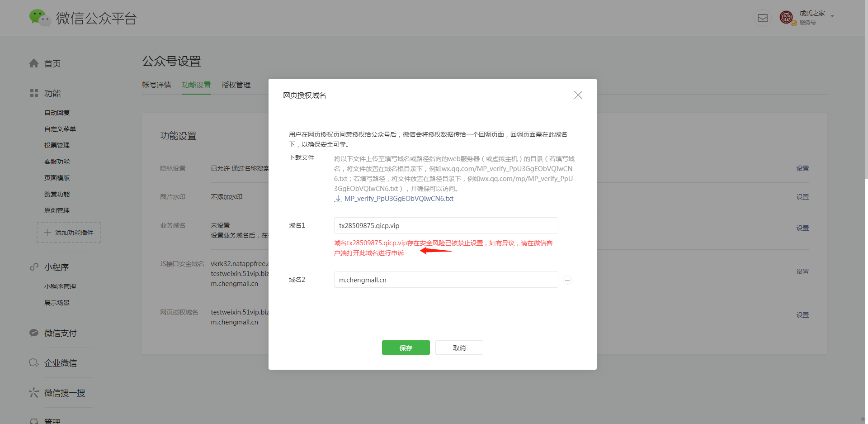Image resolution: width=868 pixels, height=424 pixels.
Task: Click 设置 for 网页授权域名 row
Action: [802, 315]
